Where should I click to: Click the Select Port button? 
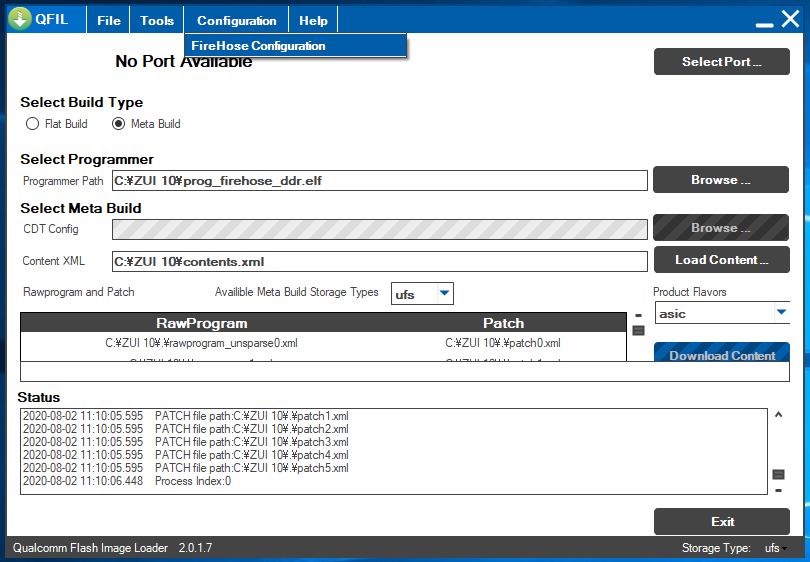coord(722,61)
